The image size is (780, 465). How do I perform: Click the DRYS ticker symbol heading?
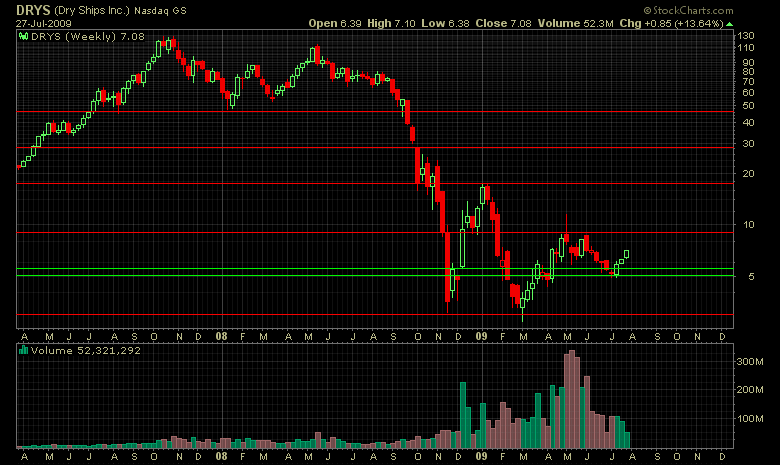tap(33, 10)
